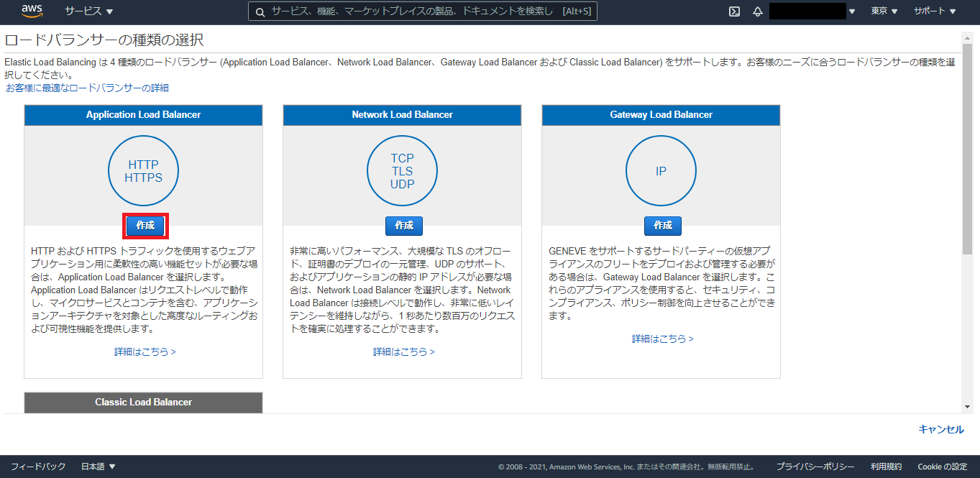Image resolution: width=980 pixels, height=478 pixels.
Task: Open 詳細はこちら for Gateway Load Balancer
Action: tap(663, 339)
